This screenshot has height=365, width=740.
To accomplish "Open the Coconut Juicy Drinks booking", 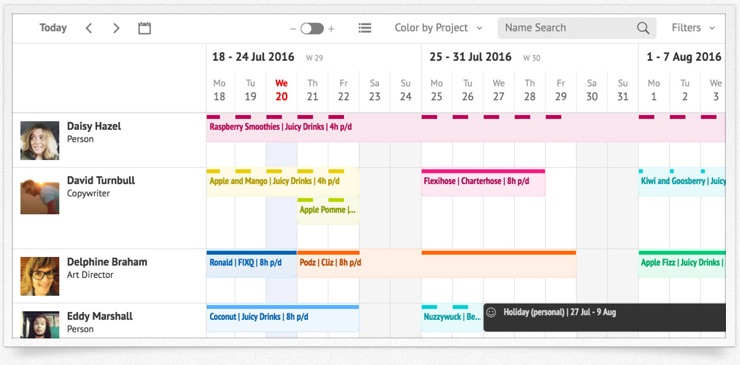I will pyautogui.click(x=283, y=318).
